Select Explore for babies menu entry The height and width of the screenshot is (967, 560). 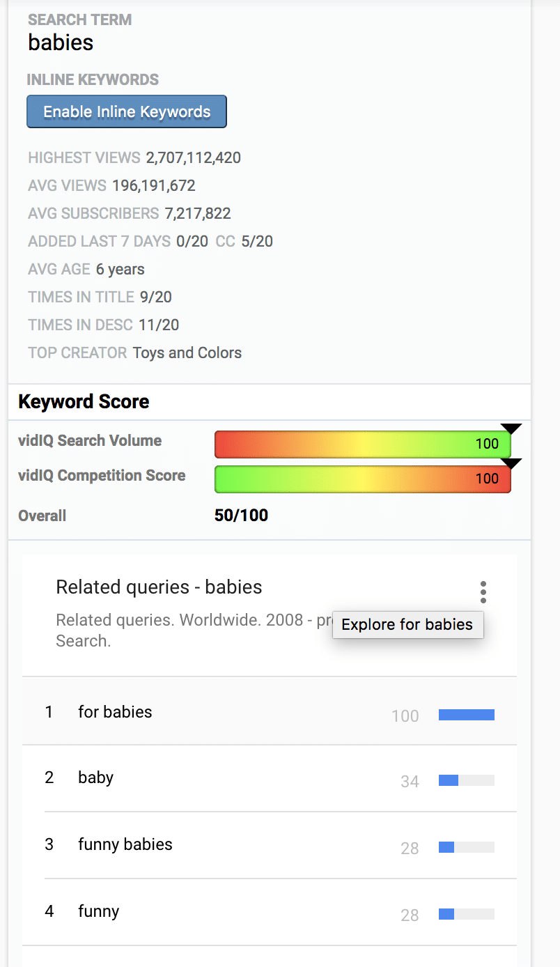tap(407, 624)
